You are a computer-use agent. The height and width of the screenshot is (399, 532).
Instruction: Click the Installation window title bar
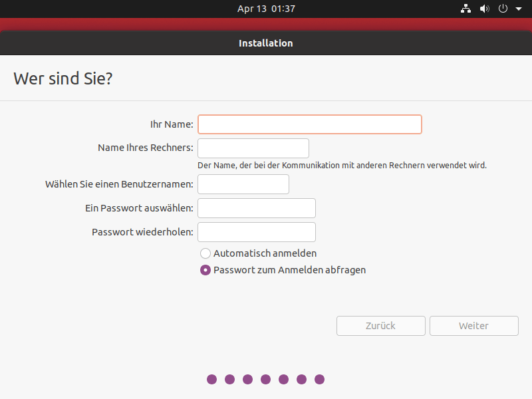tap(266, 43)
